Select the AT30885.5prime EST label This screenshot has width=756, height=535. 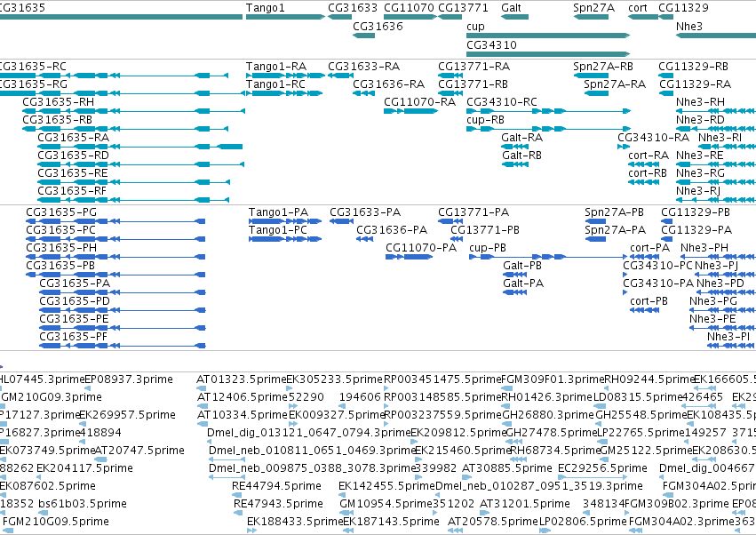(x=506, y=468)
